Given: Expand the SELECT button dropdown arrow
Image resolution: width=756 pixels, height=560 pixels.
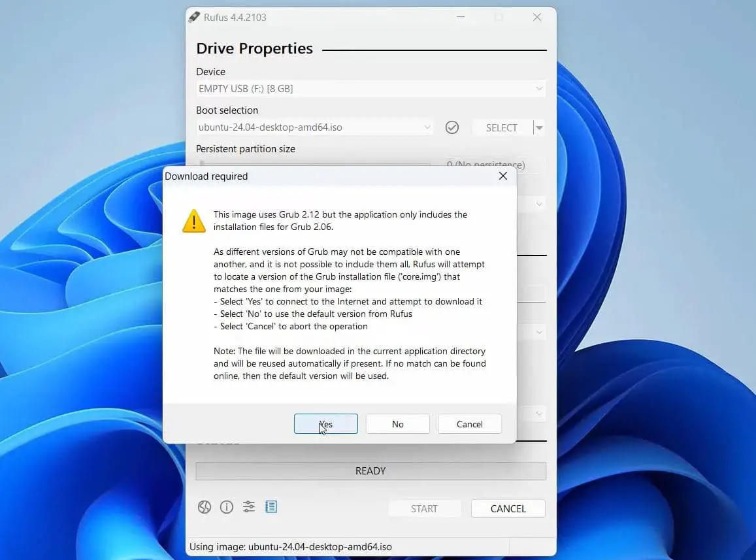Looking at the screenshot, I should pos(540,128).
